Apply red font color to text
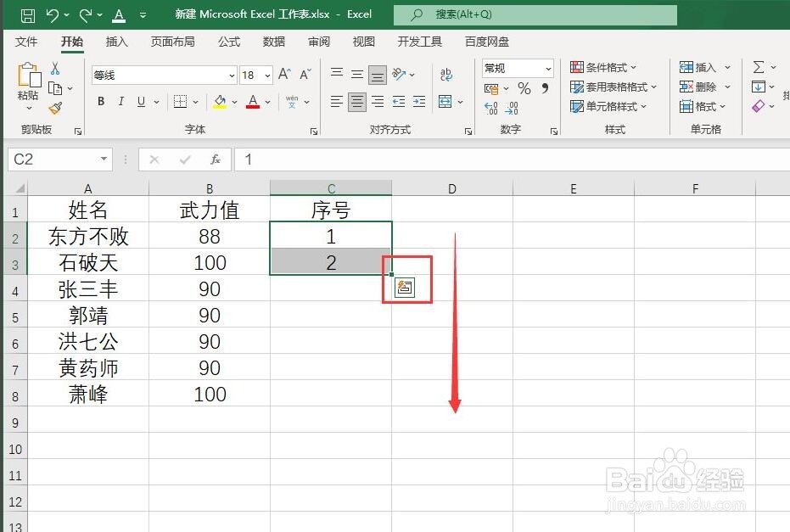The image size is (790, 532). [253, 101]
